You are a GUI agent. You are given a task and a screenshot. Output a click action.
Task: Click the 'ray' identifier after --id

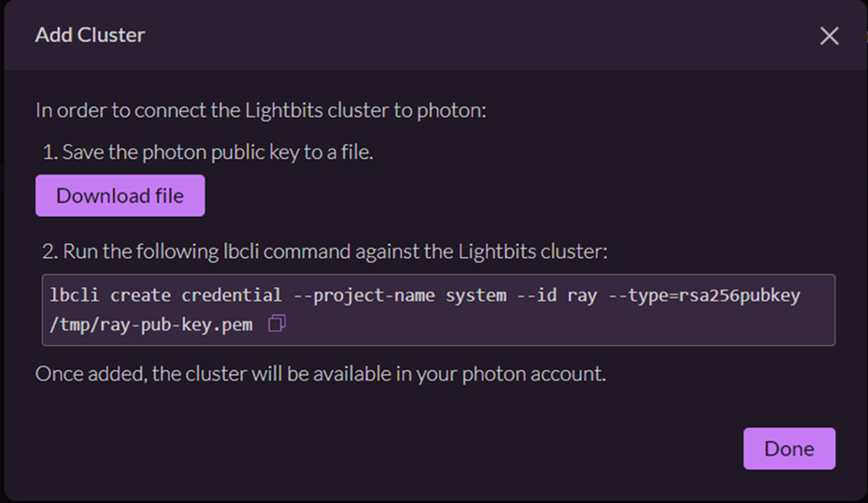(582, 296)
